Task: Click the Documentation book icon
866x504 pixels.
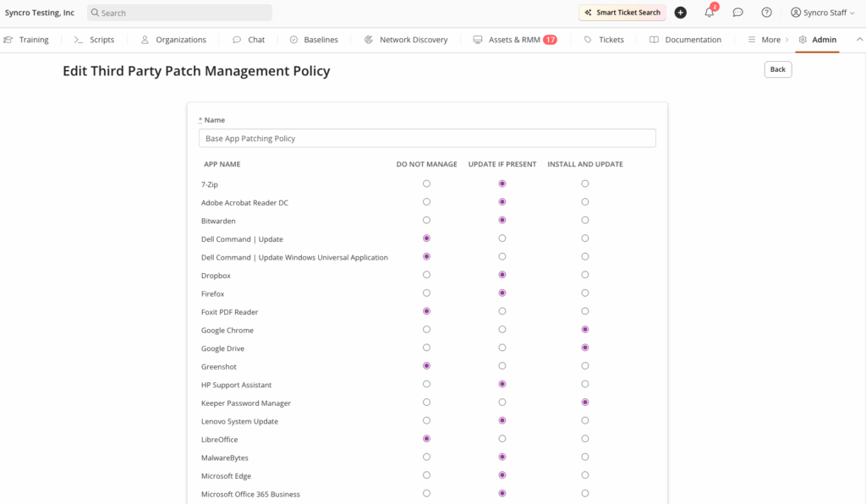Action: [x=654, y=40]
